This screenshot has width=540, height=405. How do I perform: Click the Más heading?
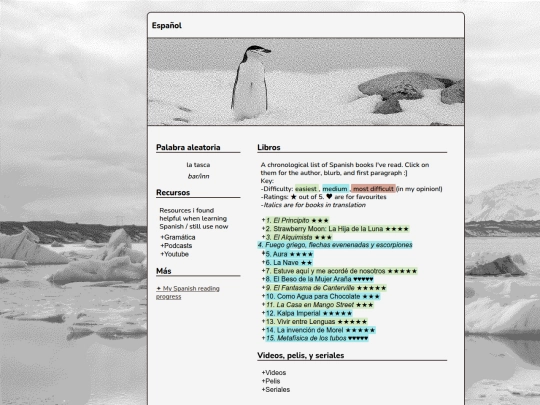(164, 271)
